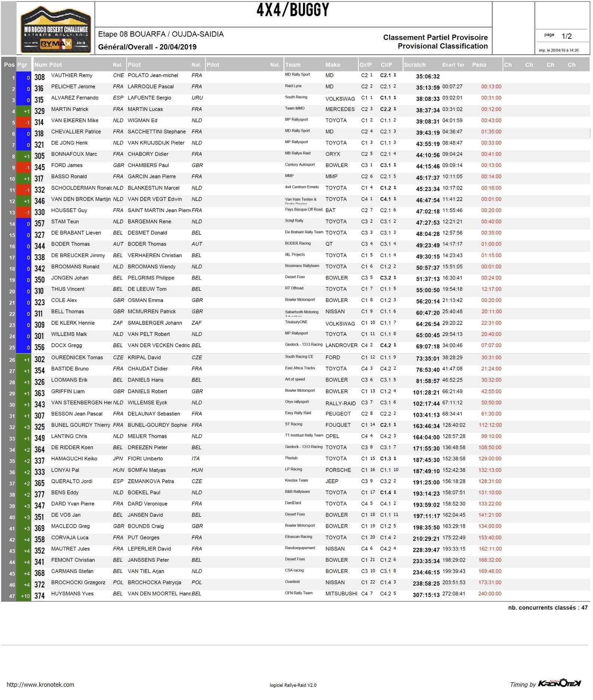Select pilot HAMAGUCHI Keiko

click(x=74, y=459)
